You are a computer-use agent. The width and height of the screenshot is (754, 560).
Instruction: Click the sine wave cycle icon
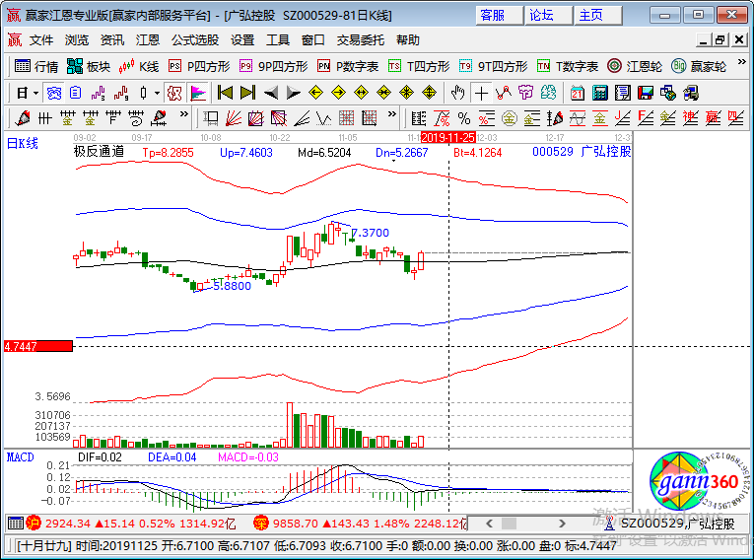(577, 118)
